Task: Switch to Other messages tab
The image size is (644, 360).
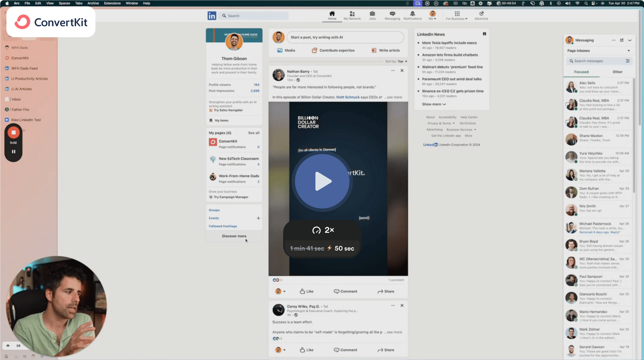Action: point(617,72)
